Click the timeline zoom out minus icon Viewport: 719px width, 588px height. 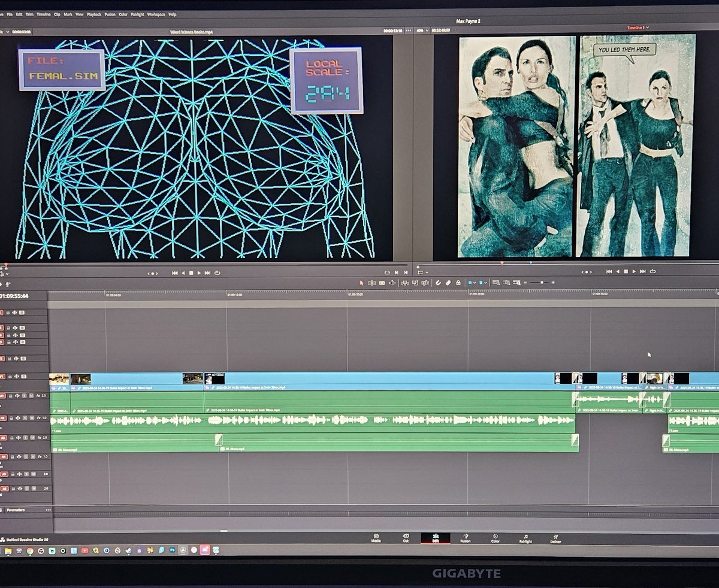525,282
